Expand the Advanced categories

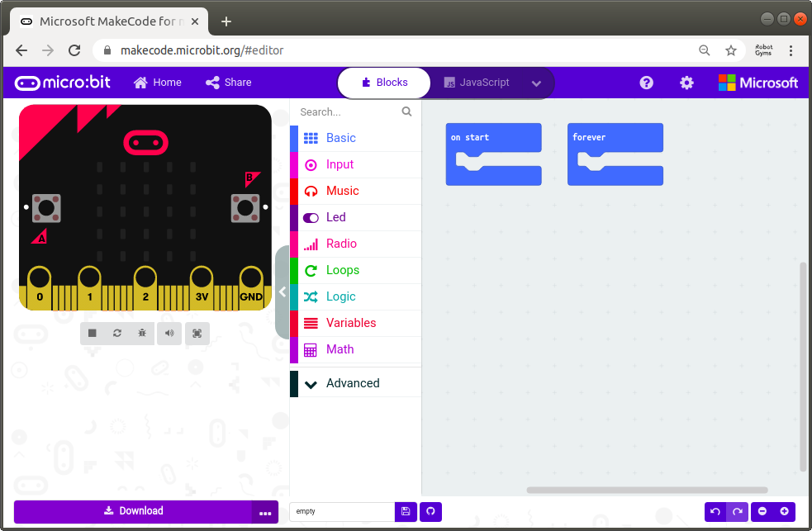pos(356,383)
